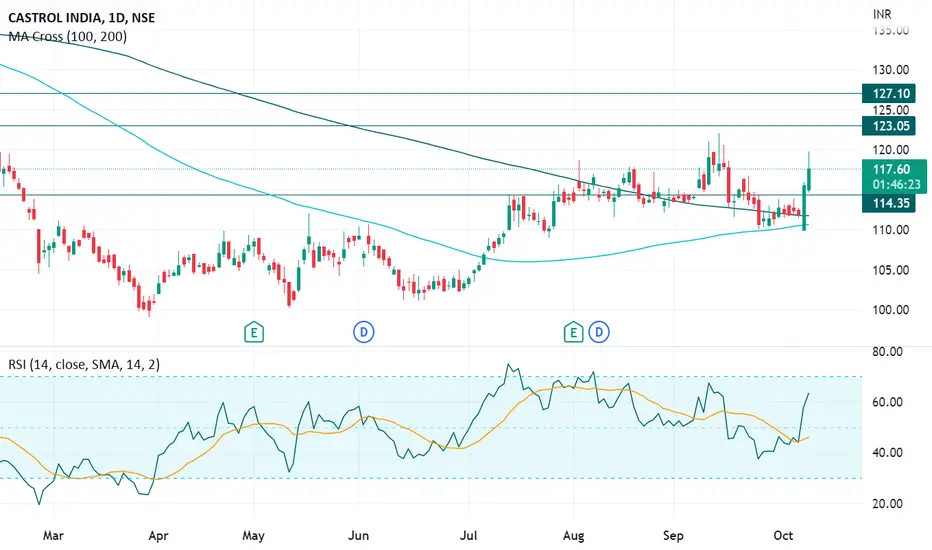Click the 130.00 price axis value
This screenshot has height=550, width=932.
click(x=891, y=70)
